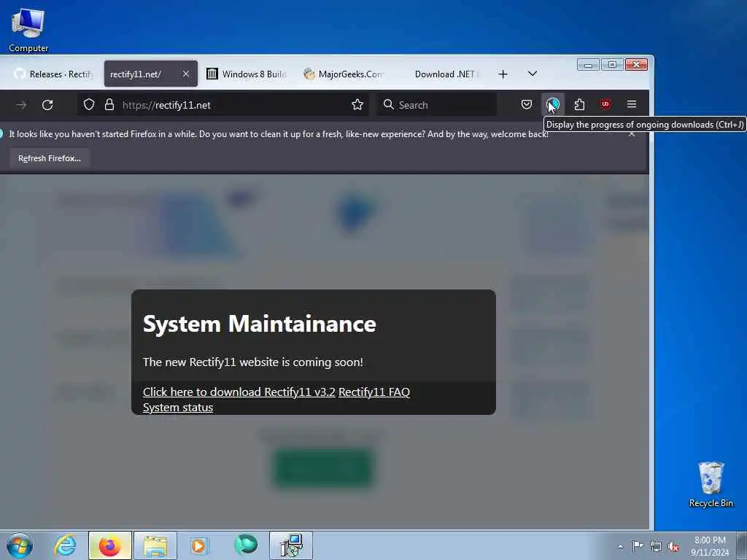Image resolution: width=747 pixels, height=560 pixels.
Task: Click the System Maintainance heading
Action: 260,324
